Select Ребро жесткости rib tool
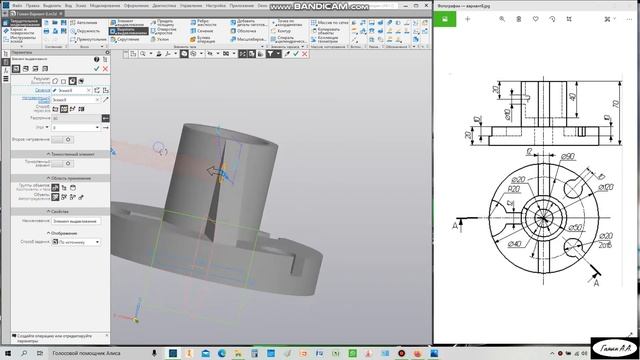 click(x=203, y=23)
